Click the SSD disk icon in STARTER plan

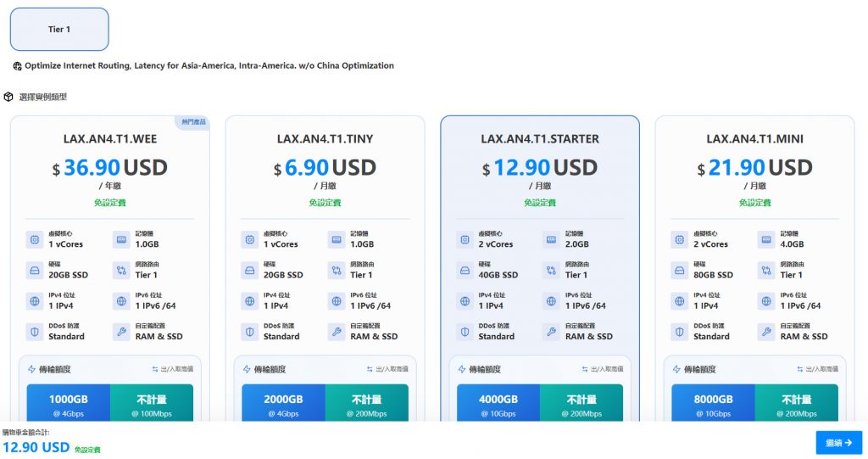click(x=464, y=271)
